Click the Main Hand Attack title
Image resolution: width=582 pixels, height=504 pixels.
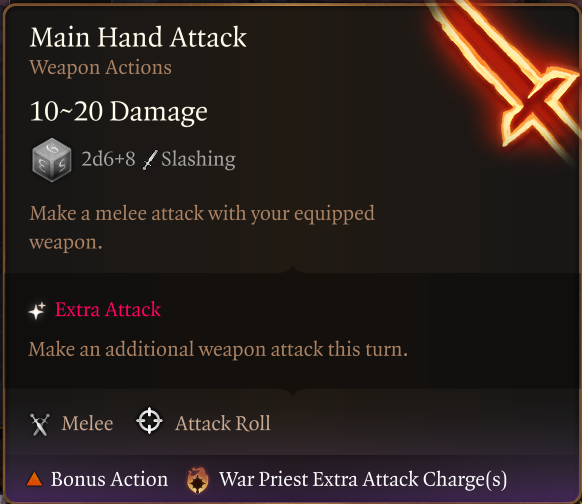click(138, 37)
